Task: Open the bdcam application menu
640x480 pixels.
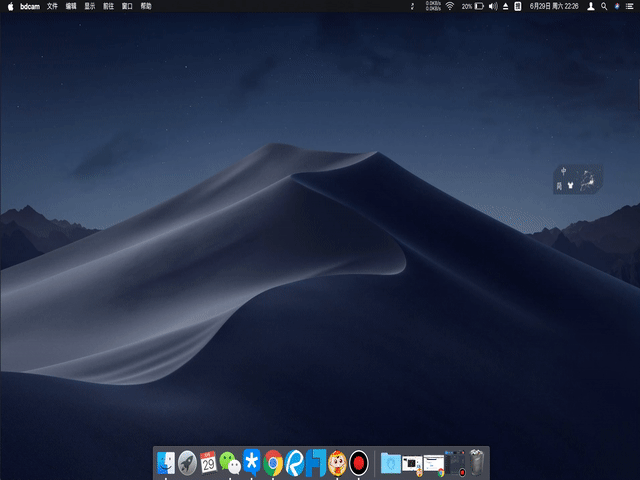Action: coord(30,6)
